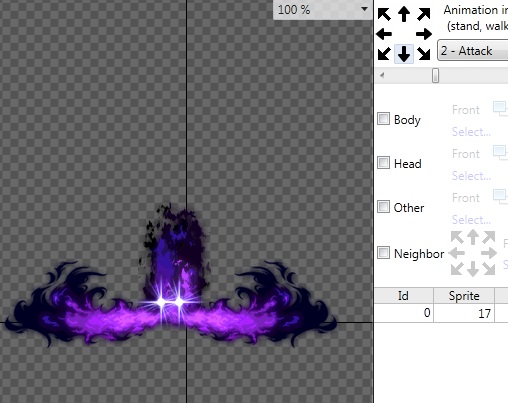Open the 2 - Attack animation dropdown
Viewport: 508px width, 403px height.
coord(473,51)
